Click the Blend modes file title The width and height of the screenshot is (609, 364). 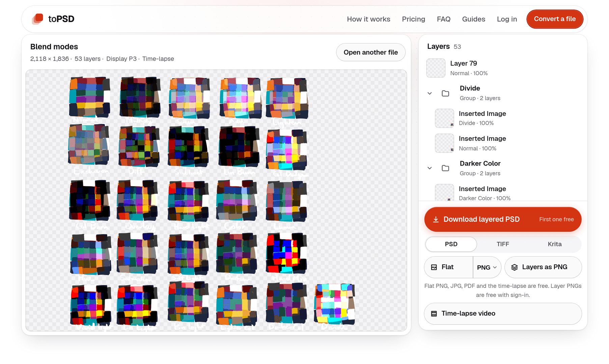click(54, 47)
